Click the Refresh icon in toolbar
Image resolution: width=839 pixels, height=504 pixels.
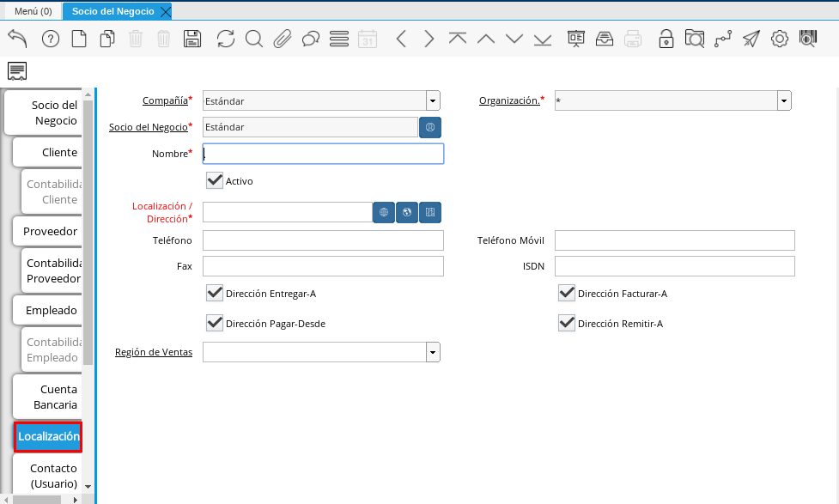(225, 39)
